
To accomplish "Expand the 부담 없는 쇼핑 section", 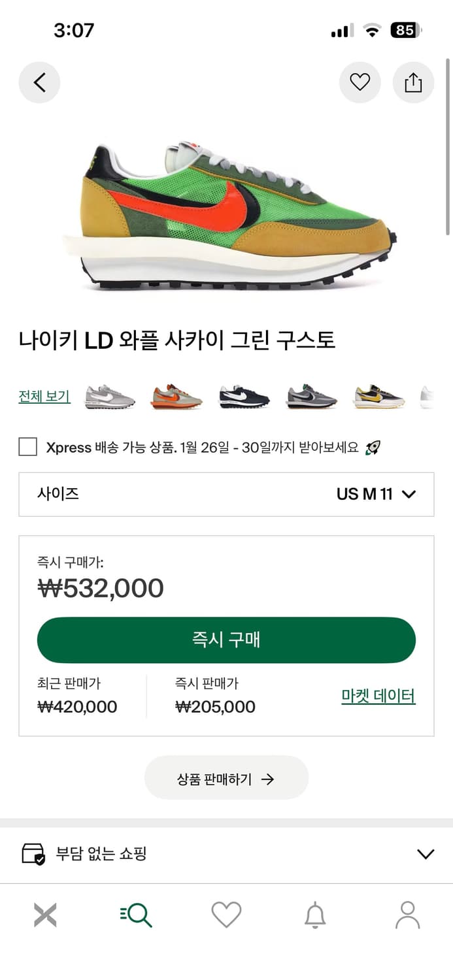I will coord(426,854).
